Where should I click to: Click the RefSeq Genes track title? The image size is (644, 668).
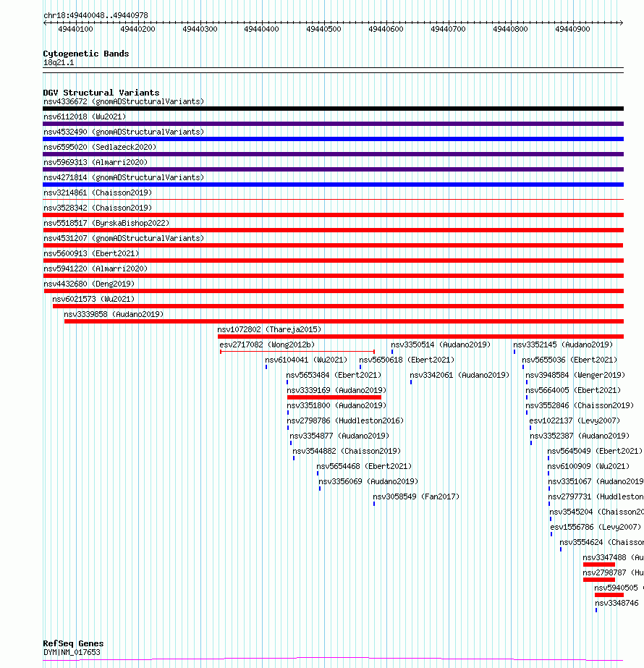coord(73,643)
